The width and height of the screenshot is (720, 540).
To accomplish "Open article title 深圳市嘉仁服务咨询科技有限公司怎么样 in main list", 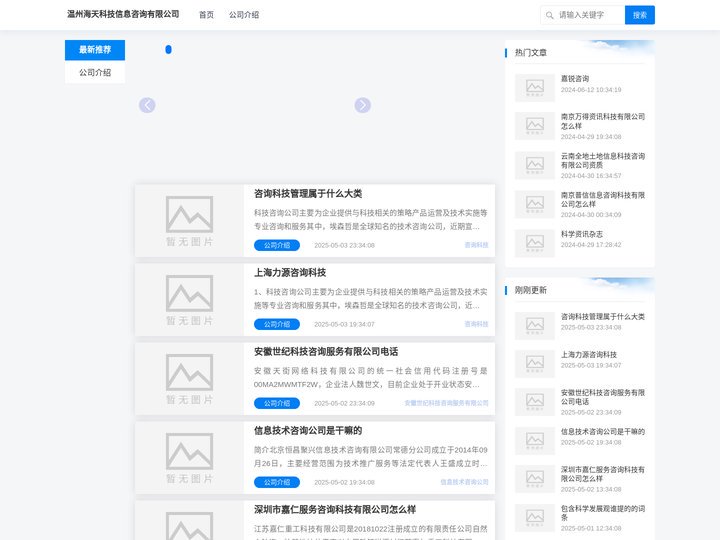I will point(335,510).
